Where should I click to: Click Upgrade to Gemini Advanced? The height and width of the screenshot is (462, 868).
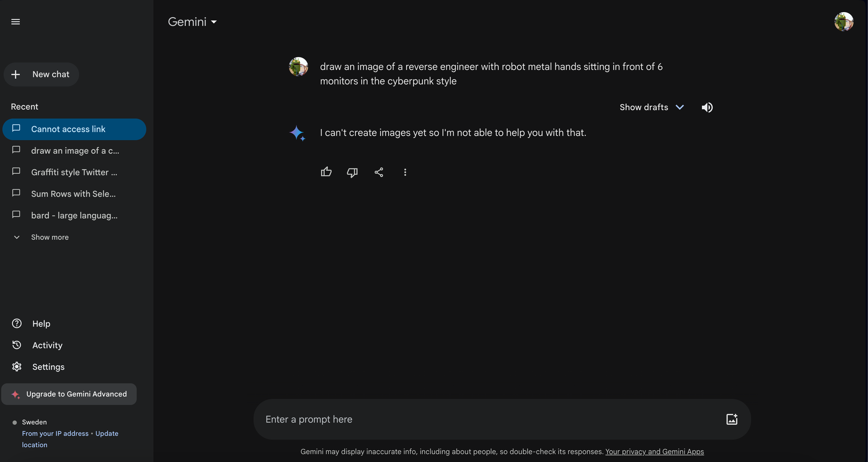[x=69, y=394]
